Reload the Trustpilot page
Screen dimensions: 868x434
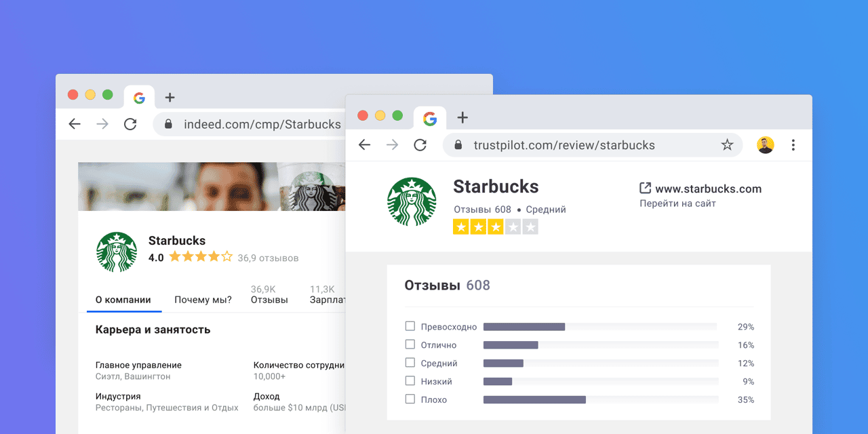pyautogui.click(x=420, y=145)
